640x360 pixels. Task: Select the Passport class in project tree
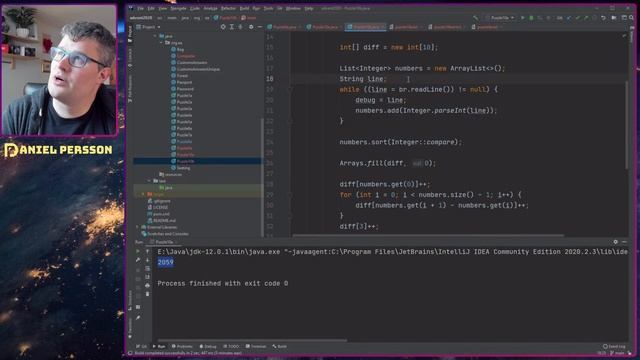(182, 82)
